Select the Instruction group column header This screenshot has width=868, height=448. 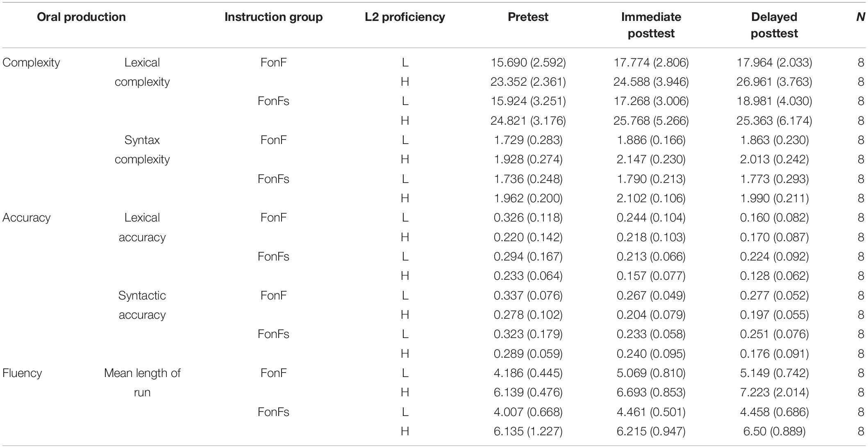tap(273, 17)
